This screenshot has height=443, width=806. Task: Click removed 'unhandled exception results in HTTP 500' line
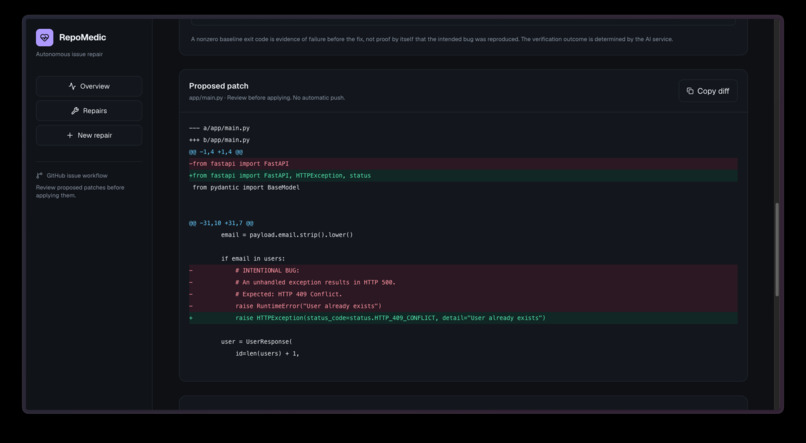tap(463, 283)
